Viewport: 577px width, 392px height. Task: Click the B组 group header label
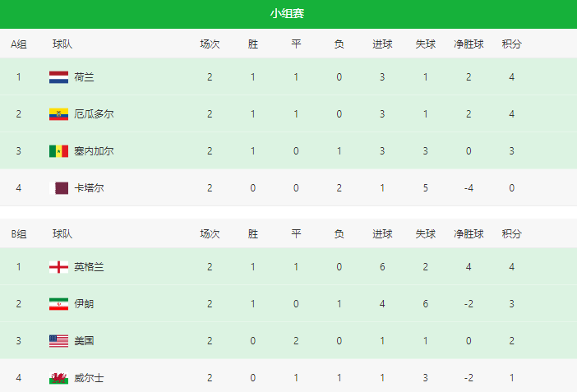point(18,234)
